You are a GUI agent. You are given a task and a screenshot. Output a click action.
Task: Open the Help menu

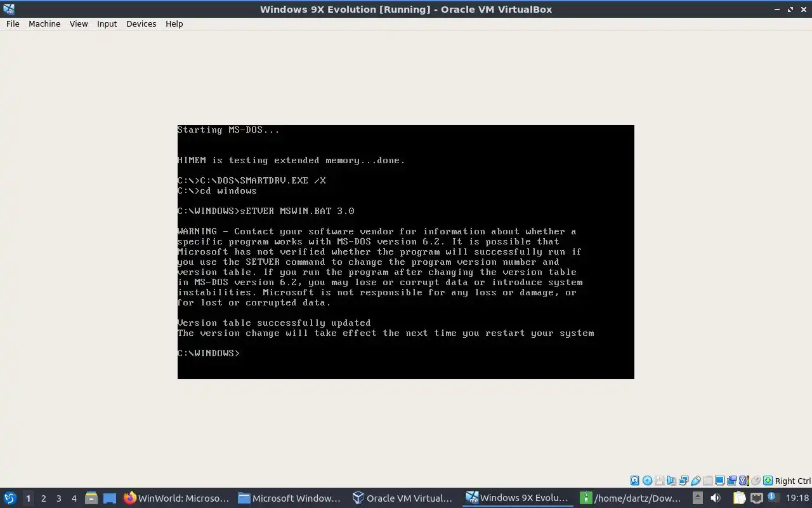tap(174, 23)
